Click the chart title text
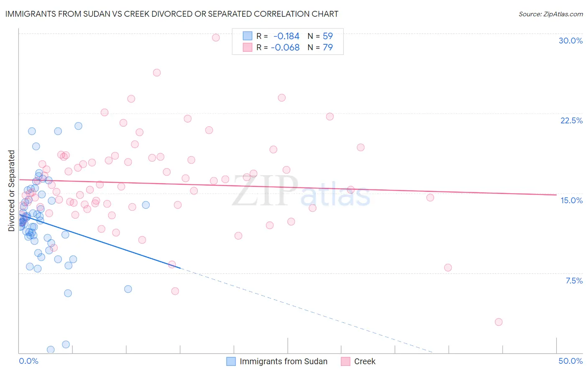Viewport: 588px width, 373px height. click(172, 14)
